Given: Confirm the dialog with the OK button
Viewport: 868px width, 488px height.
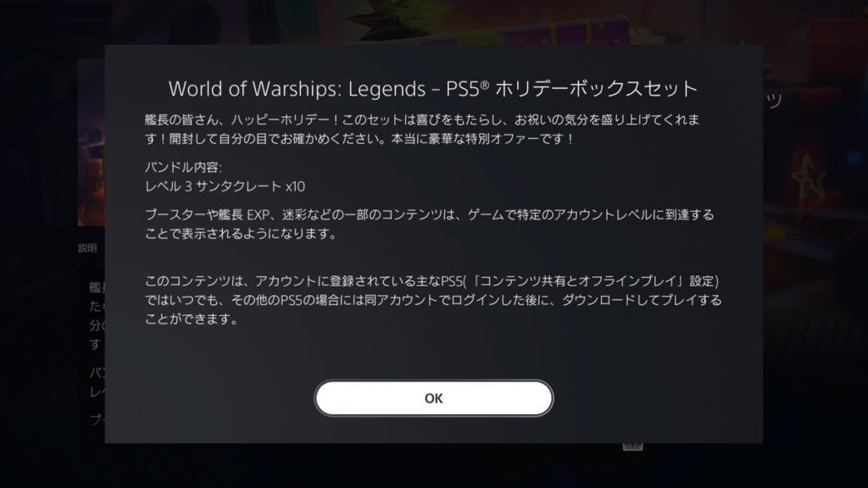Looking at the screenshot, I should pos(433,398).
